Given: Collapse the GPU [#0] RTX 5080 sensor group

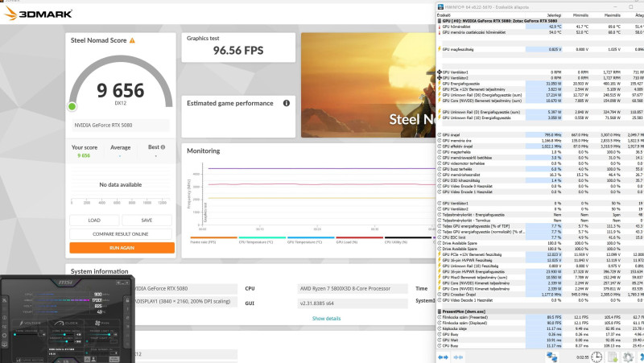Looking at the screenshot, I should [539, 21].
